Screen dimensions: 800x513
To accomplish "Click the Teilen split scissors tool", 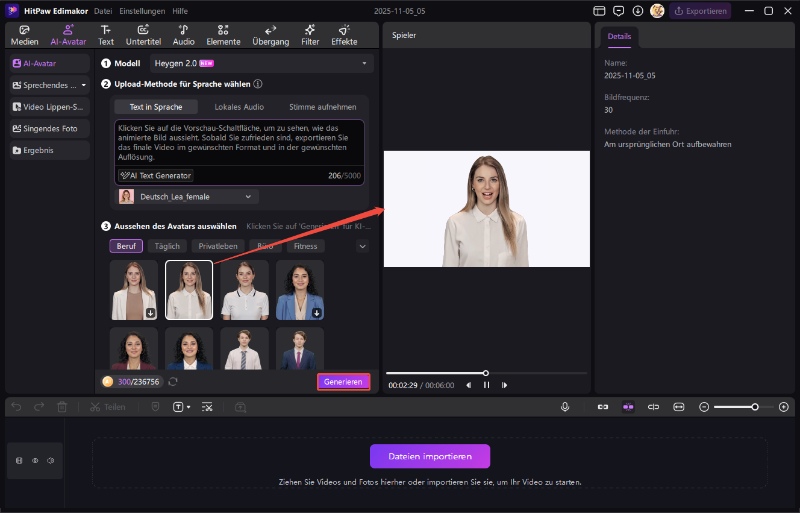I will [107, 407].
